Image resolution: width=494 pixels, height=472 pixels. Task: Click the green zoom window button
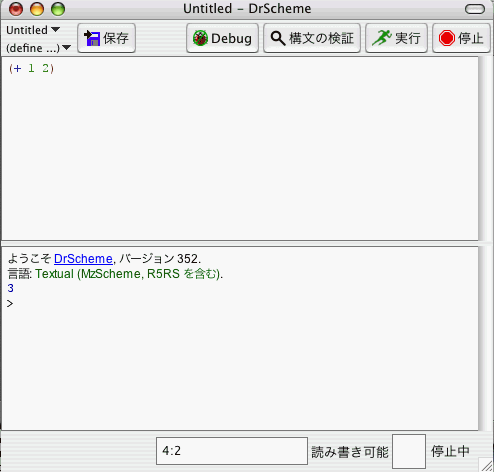(58, 9)
